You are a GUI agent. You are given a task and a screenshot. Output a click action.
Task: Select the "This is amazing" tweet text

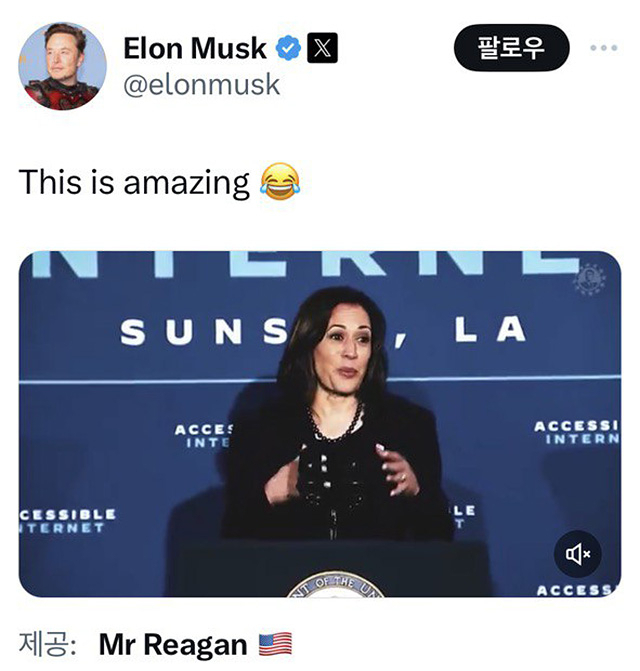click(x=134, y=182)
